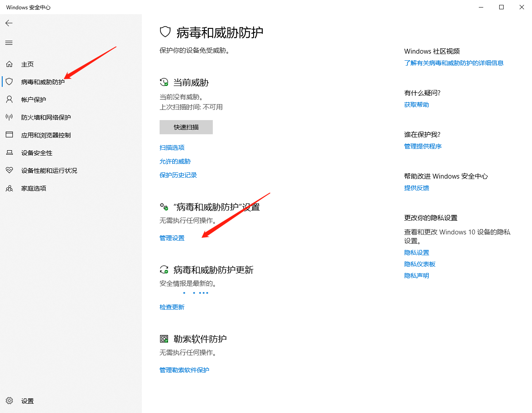Click 获取帮助 link
This screenshot has height=413, width=532.
click(x=417, y=105)
